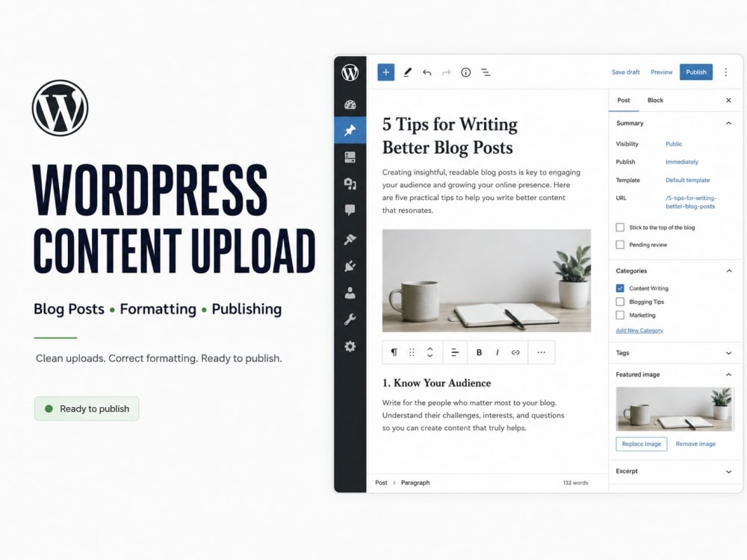Image resolution: width=747 pixels, height=560 pixels.
Task: Open the Settings gear icon in sidebar
Action: tap(350, 346)
